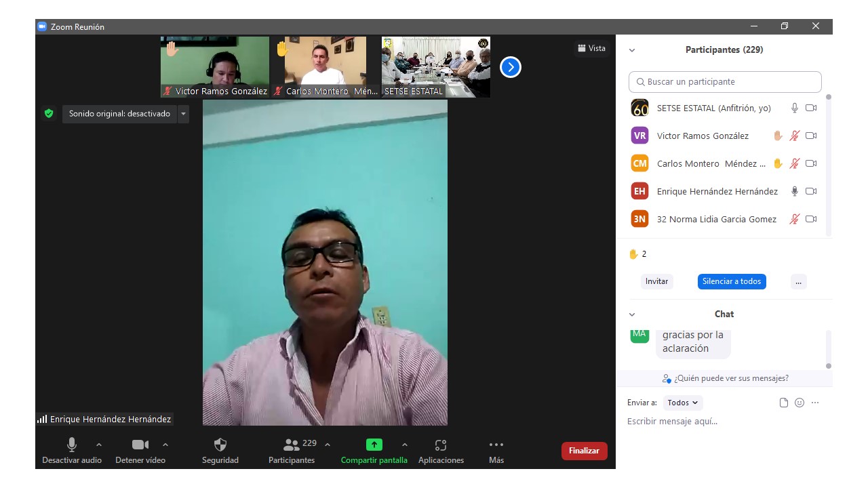The width and height of the screenshot is (868, 488).
Task: Click the Detener vídeo camera icon
Action: (x=140, y=445)
